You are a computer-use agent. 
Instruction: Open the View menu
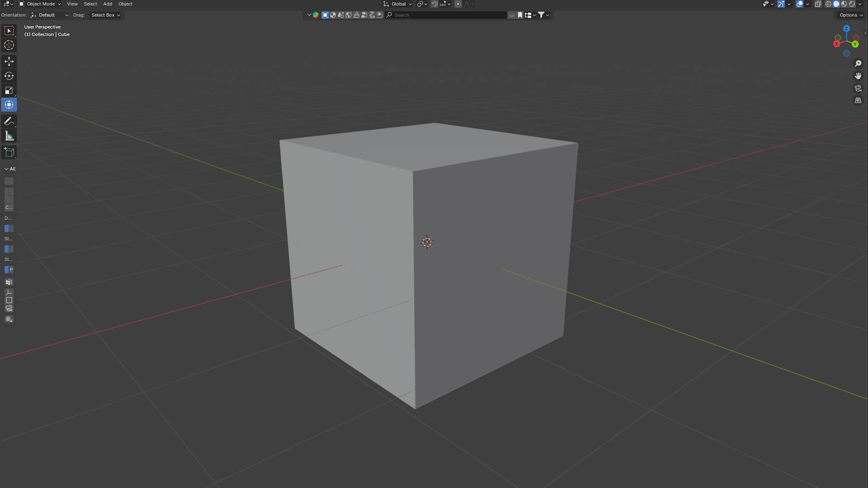pyautogui.click(x=72, y=4)
